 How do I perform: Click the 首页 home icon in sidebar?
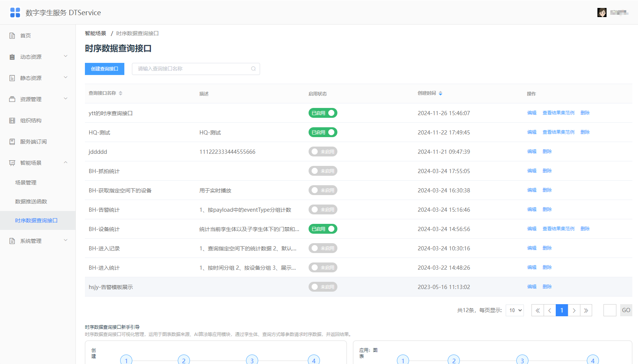pyautogui.click(x=12, y=36)
